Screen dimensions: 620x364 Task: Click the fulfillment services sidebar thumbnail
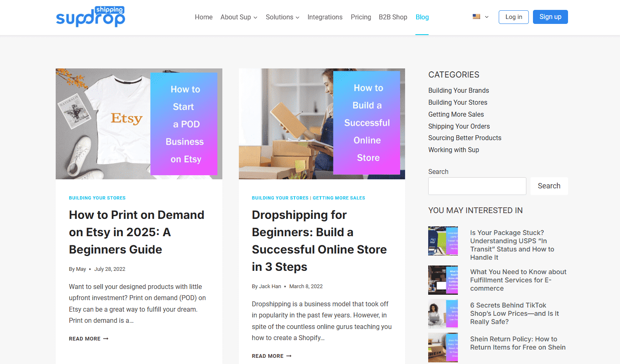(x=443, y=280)
